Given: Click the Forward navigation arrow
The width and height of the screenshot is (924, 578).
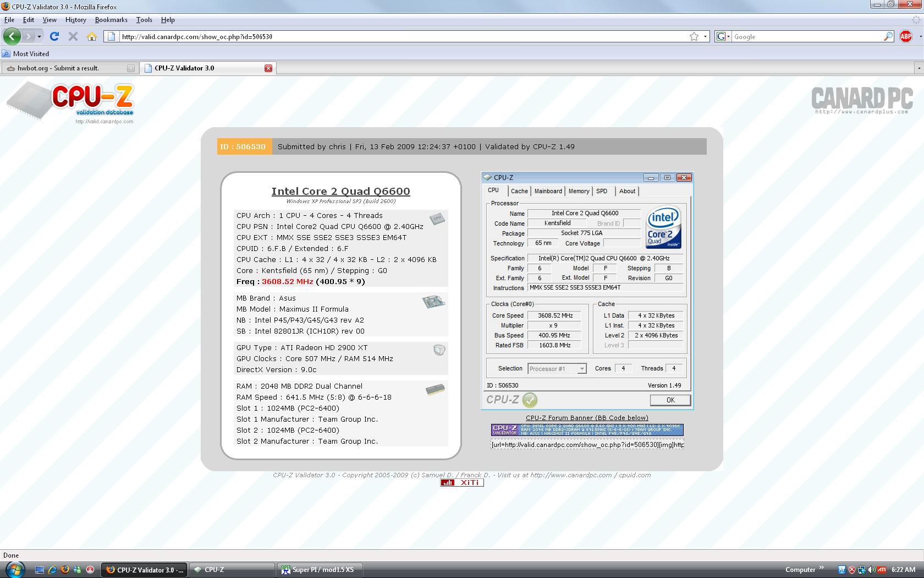Looking at the screenshot, I should (x=28, y=36).
